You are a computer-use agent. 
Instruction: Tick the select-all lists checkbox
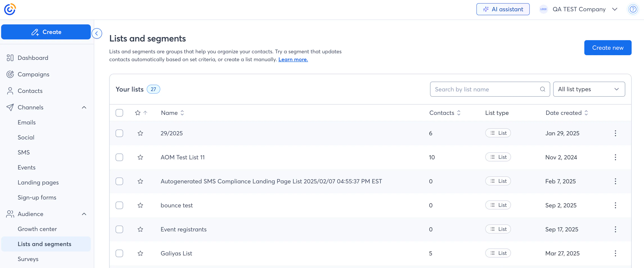point(119,113)
